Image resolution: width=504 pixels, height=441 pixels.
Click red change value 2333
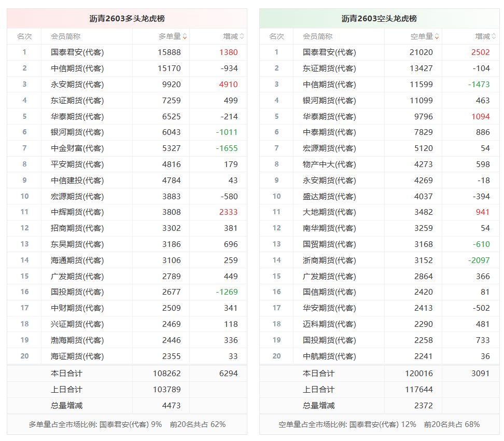229,212
